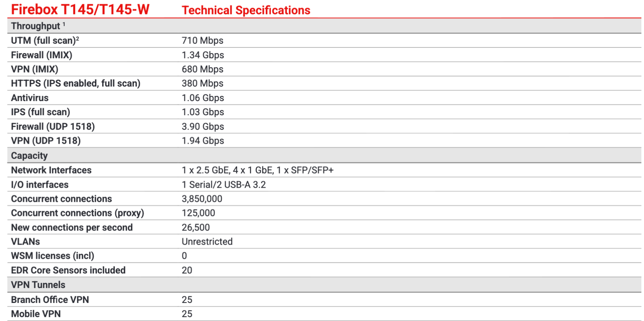Click the 3,850,000 concurrent connections value

click(202, 199)
